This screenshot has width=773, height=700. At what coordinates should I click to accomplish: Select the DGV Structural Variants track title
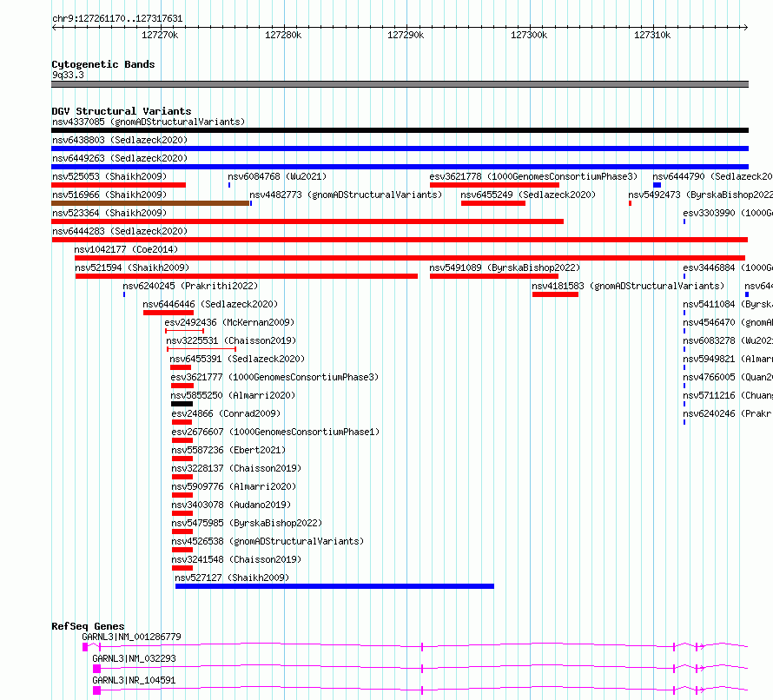pos(122,111)
